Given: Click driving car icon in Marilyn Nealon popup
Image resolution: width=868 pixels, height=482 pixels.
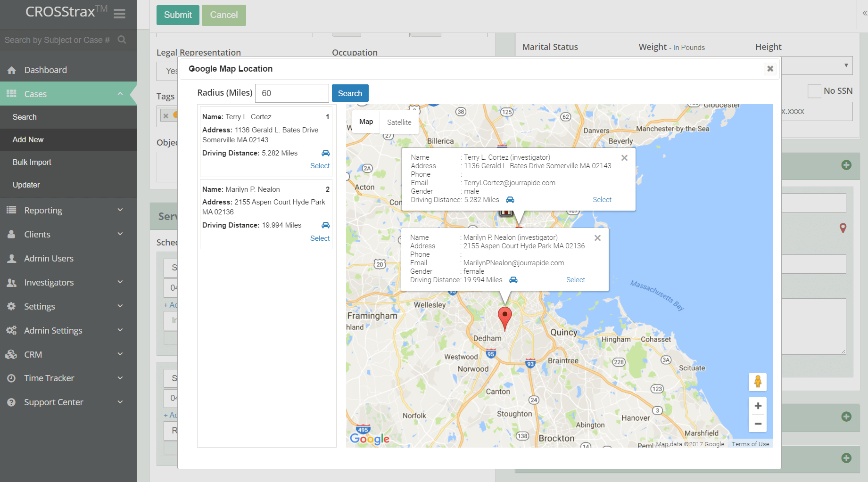Looking at the screenshot, I should [513, 280].
